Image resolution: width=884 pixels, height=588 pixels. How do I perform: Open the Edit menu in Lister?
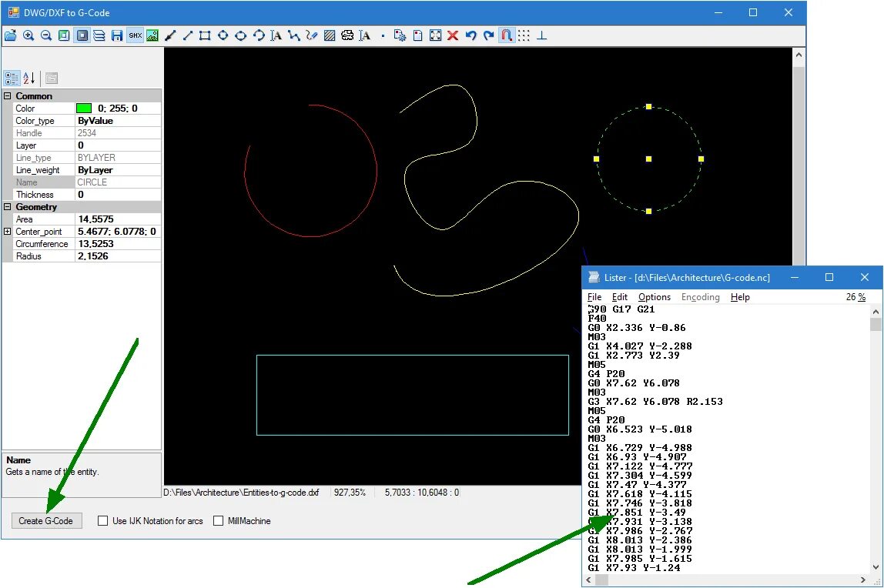pyautogui.click(x=619, y=297)
